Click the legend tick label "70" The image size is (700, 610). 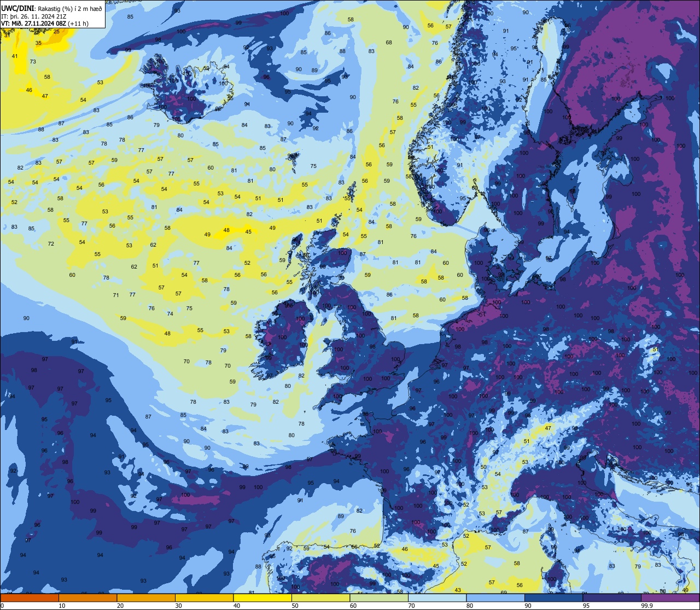pyautogui.click(x=411, y=606)
